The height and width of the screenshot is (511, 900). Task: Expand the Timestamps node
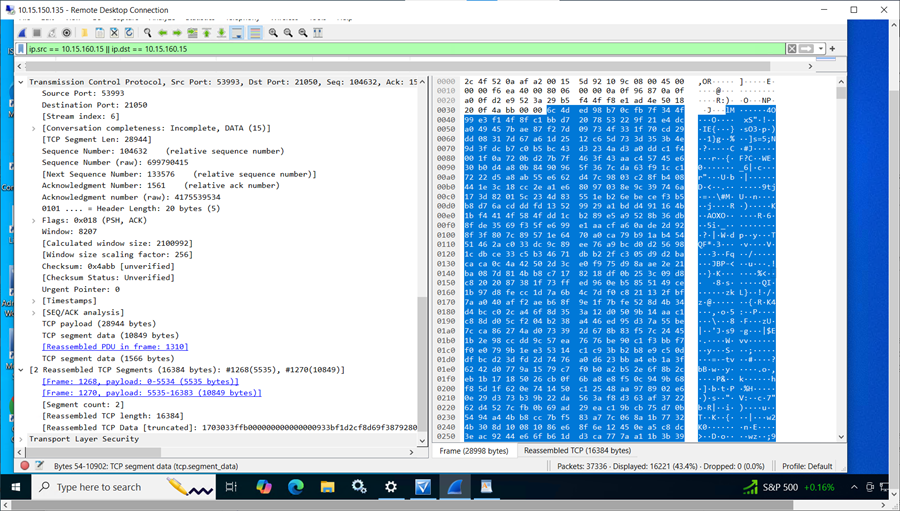[x=34, y=300]
